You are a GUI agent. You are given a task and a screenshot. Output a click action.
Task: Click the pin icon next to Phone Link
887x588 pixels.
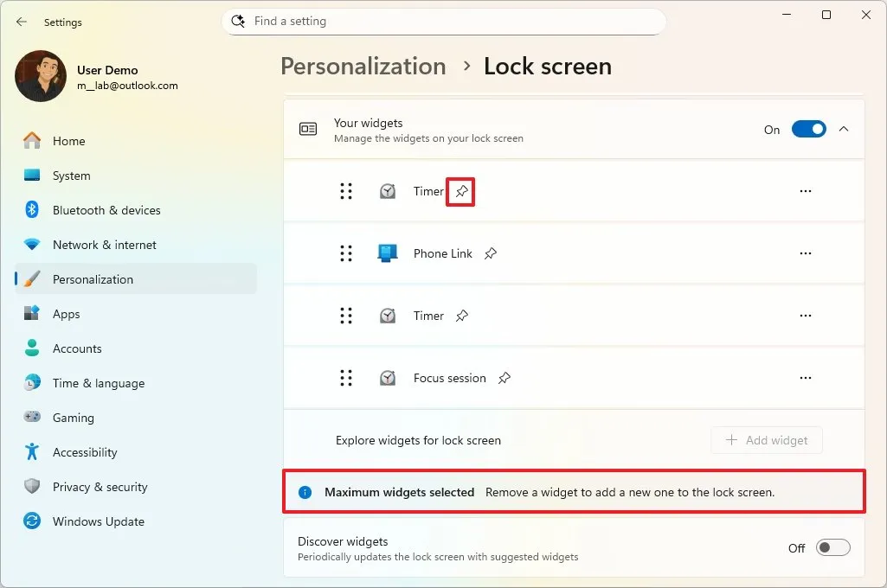491,253
